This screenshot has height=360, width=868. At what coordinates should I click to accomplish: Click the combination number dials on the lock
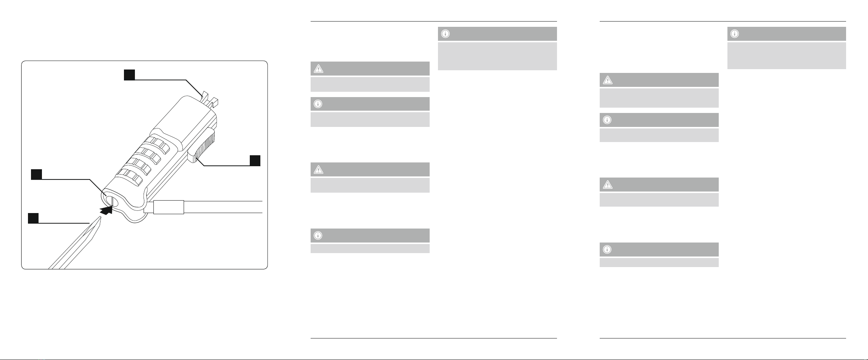click(142, 161)
